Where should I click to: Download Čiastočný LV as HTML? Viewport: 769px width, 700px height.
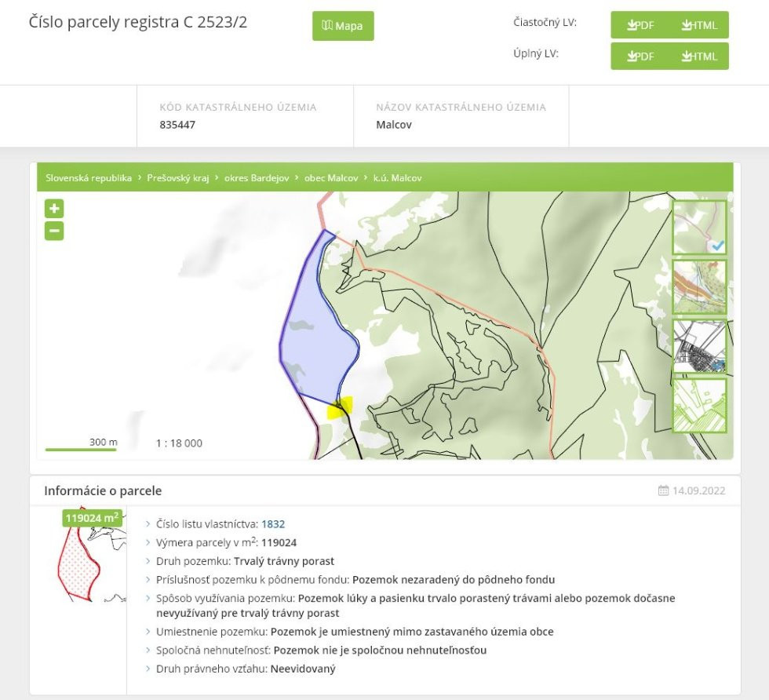pyautogui.click(x=699, y=25)
